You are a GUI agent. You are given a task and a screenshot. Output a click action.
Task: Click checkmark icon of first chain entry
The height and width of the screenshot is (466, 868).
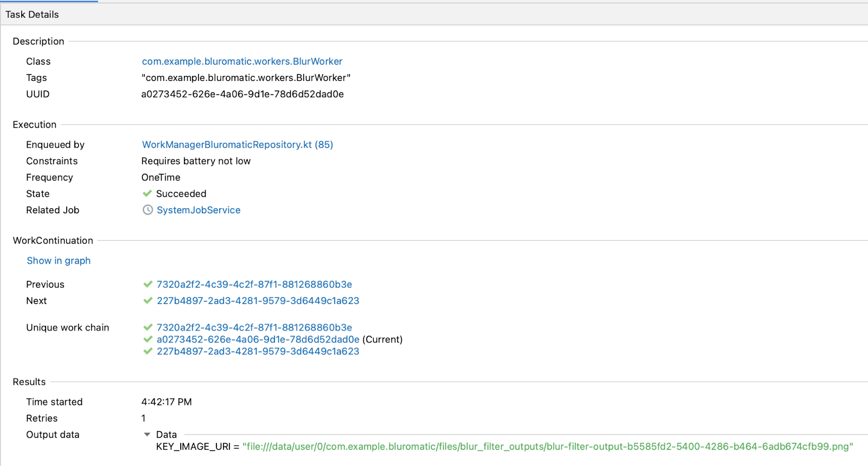coord(148,328)
